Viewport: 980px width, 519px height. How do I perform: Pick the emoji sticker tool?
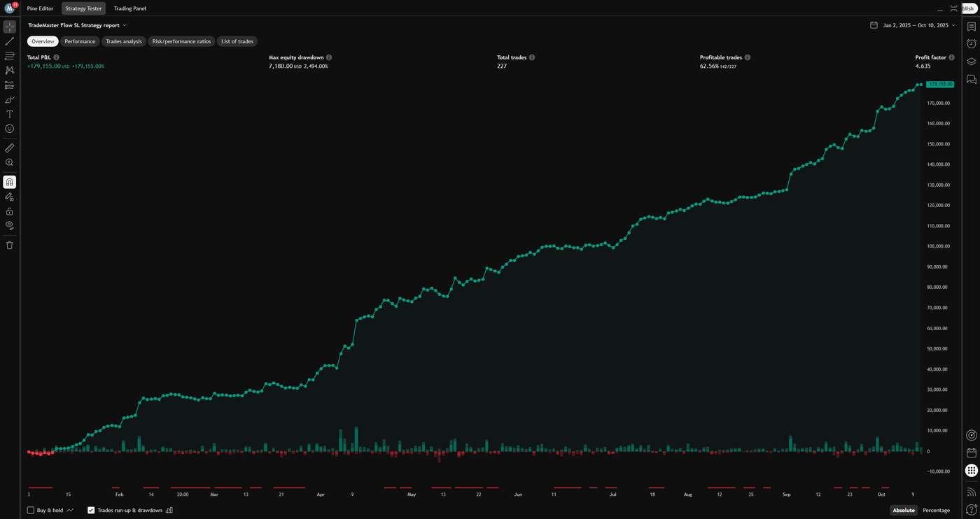(9, 128)
